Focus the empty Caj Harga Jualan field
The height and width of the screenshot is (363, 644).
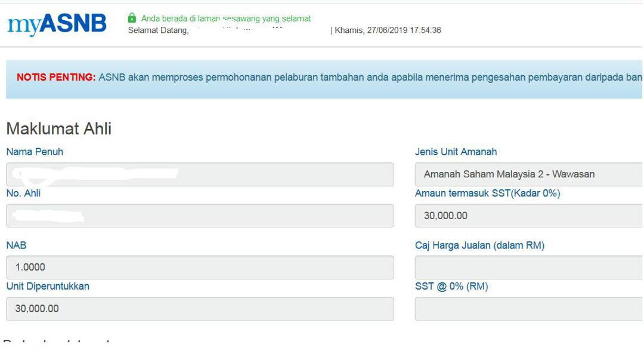point(529,267)
